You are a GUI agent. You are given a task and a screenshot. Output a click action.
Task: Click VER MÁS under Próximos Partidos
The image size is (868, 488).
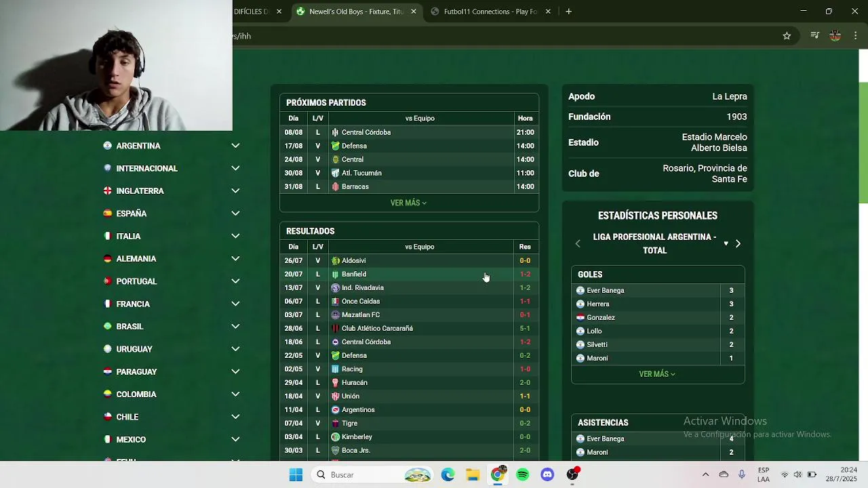pos(409,203)
